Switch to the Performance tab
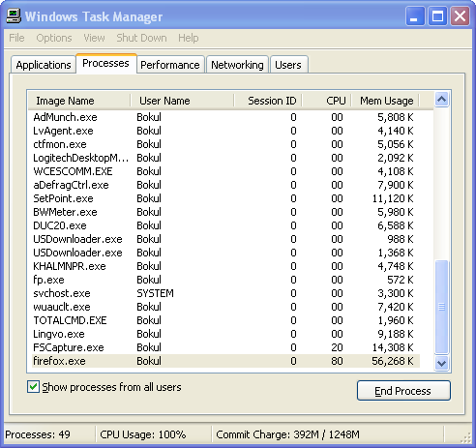 click(x=170, y=65)
